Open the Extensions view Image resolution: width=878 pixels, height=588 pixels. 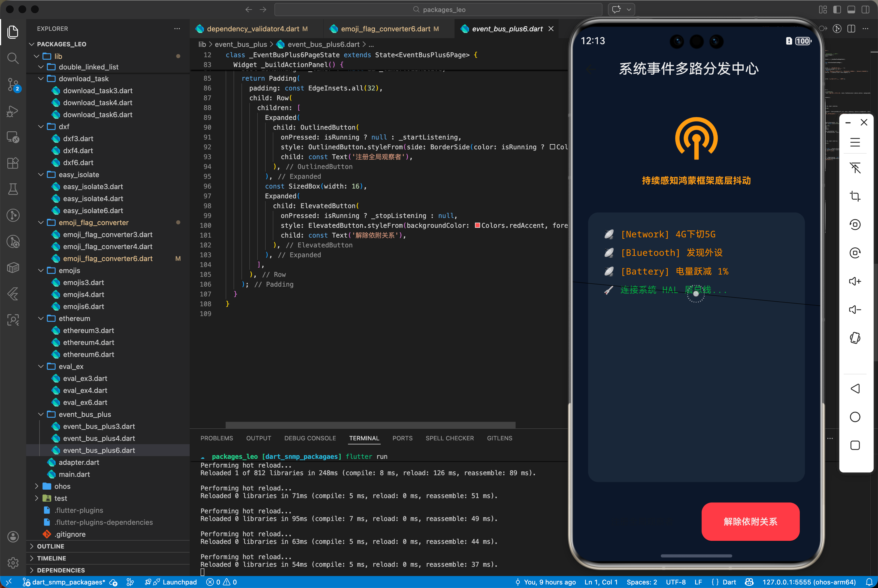tap(13, 163)
